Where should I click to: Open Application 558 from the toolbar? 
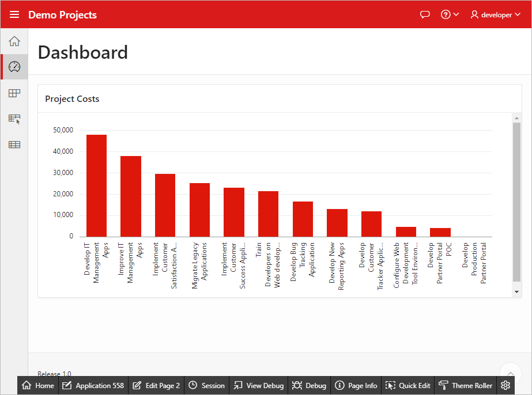click(x=93, y=386)
